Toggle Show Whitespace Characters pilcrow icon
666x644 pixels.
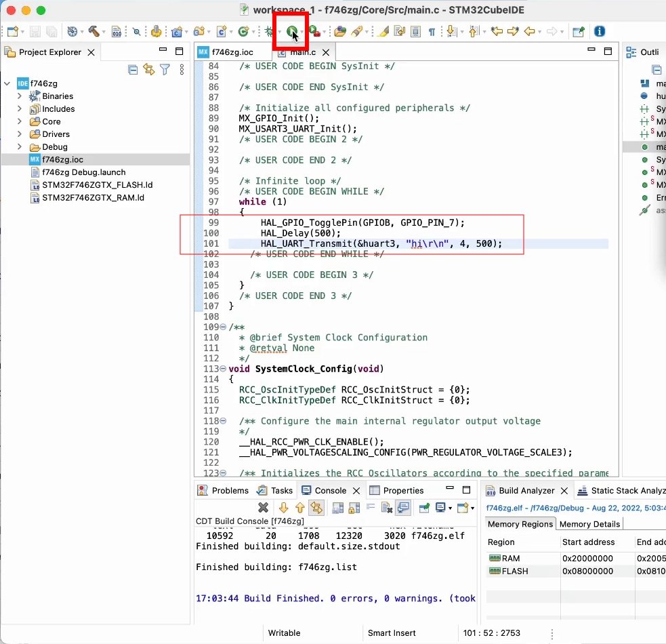(432, 31)
